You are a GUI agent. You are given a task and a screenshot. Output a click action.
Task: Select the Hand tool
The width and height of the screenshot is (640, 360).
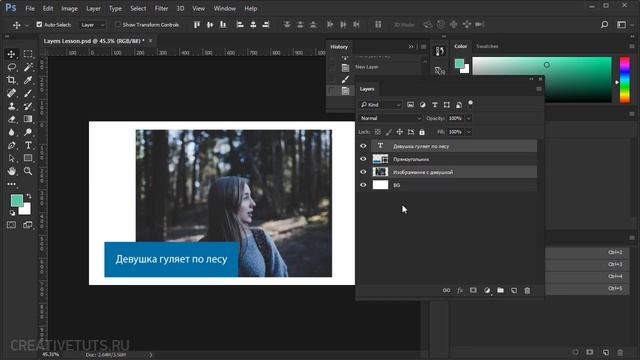point(11,171)
